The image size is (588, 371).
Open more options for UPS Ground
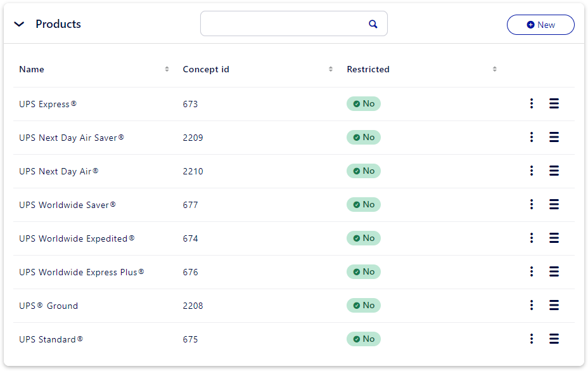coord(532,305)
